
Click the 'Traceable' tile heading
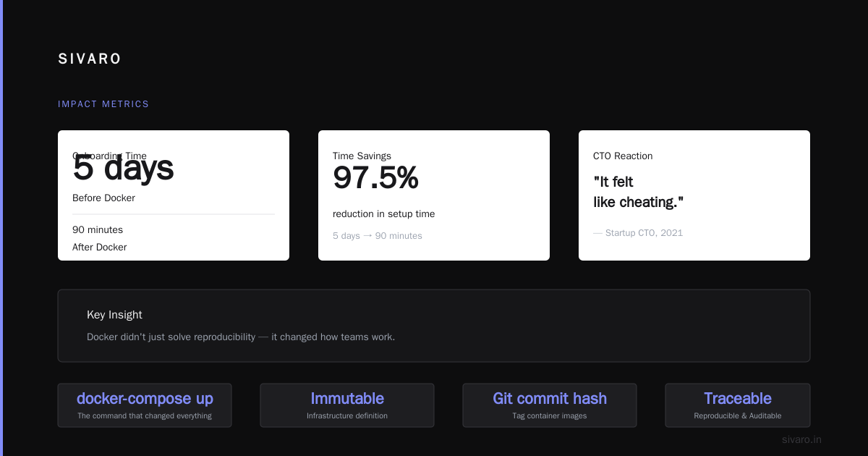coord(738,398)
